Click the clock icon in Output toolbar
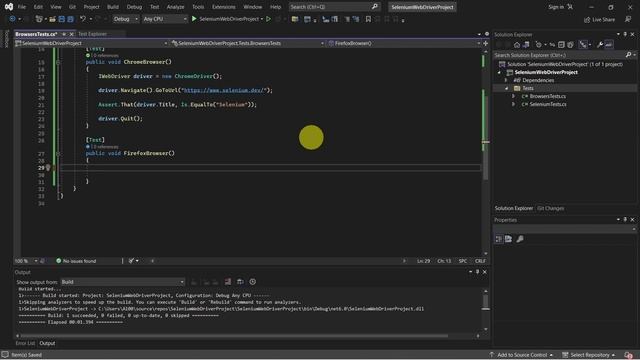Screen dimensions: 640x360 (253, 282)
